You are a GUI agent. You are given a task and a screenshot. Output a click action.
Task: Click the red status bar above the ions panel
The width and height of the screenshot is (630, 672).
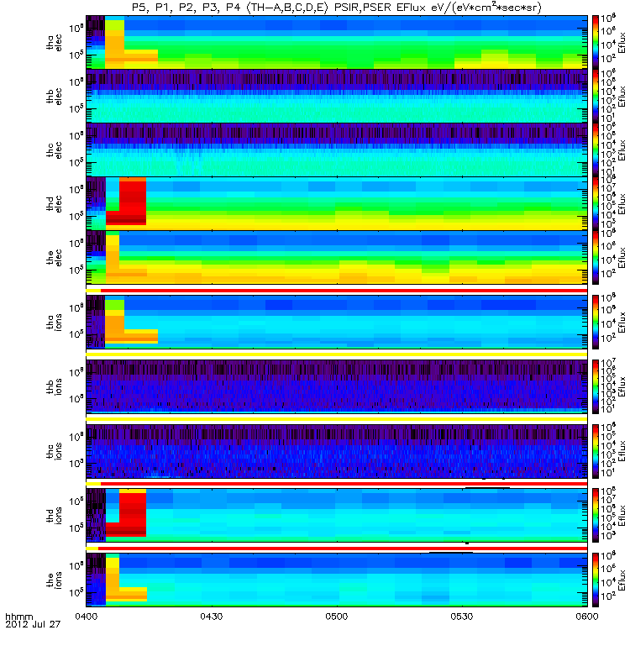343,549
